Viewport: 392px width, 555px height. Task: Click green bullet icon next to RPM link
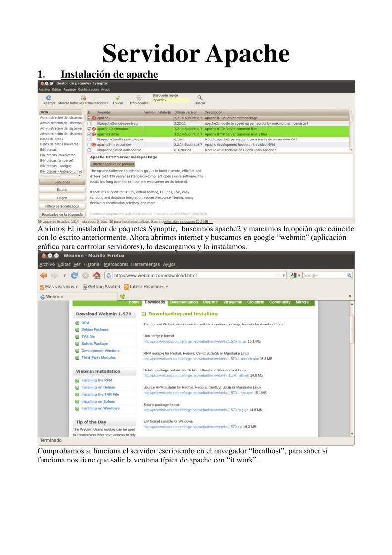pyautogui.click(x=77, y=323)
